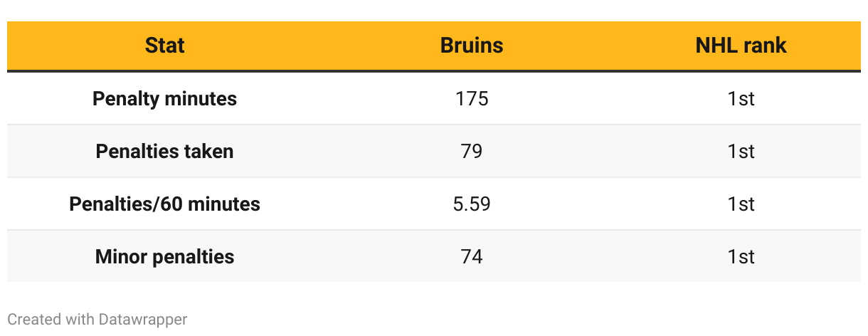Click the NHL rank for Penalty minutes
Image resolution: width=868 pixels, height=336 pixels.
point(741,98)
